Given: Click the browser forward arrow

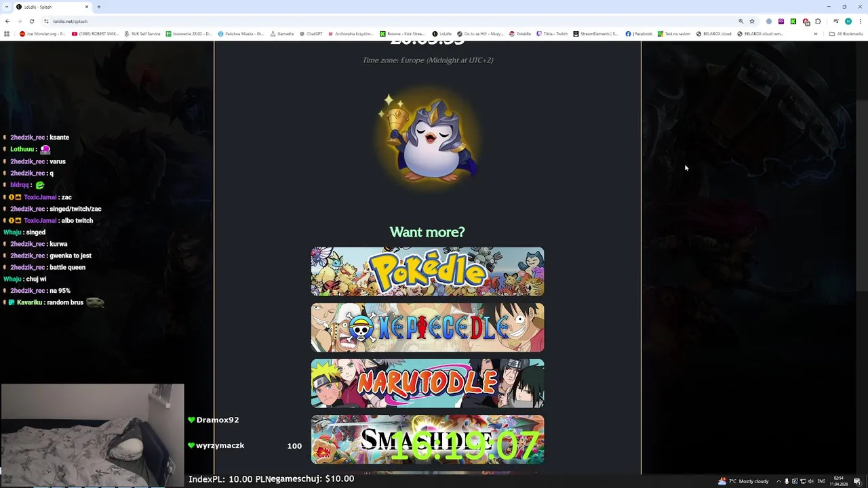Looking at the screenshot, I should tap(19, 21).
